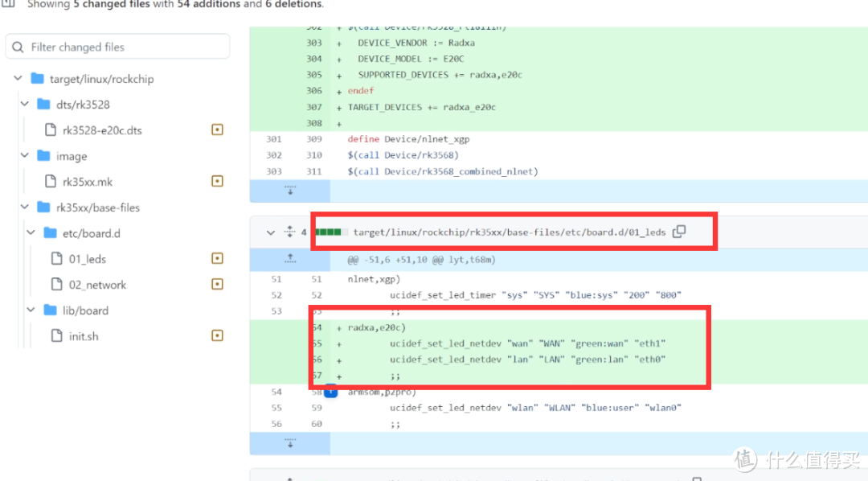The image size is (868, 481).
Task: Click modified-status icon beside rk3528-e20c.dts
Action: coord(217,129)
